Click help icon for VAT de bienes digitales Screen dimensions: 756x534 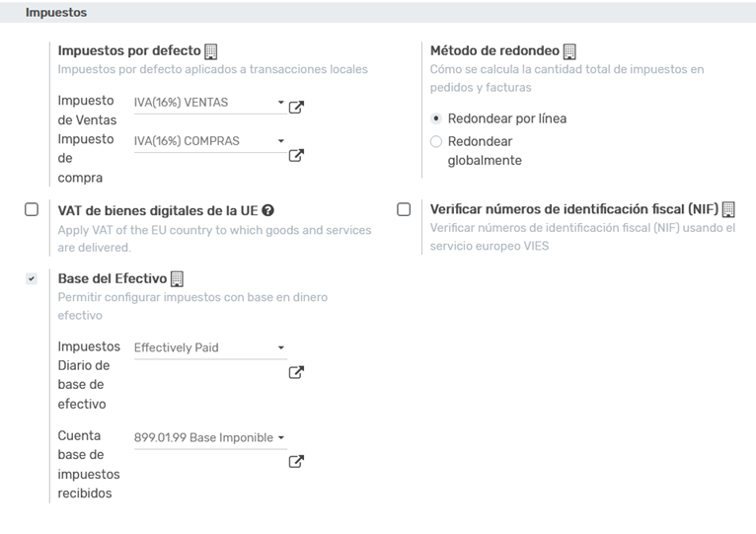coord(268,210)
